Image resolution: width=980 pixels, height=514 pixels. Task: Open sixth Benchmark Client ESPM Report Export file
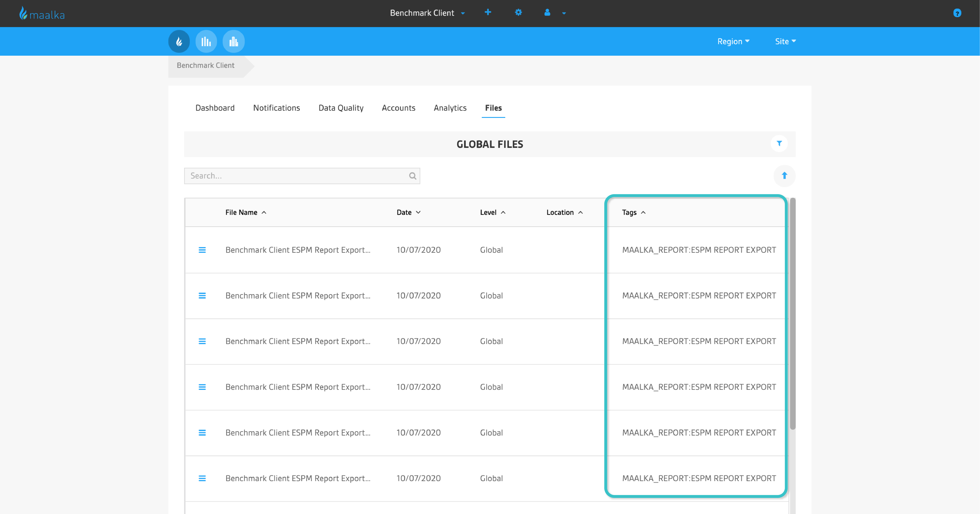pyautogui.click(x=298, y=478)
